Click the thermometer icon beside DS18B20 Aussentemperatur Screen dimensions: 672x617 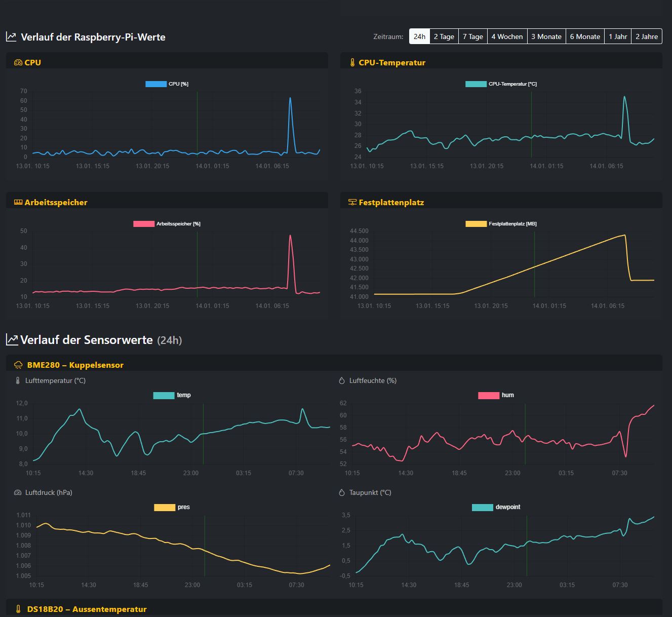[x=18, y=609]
